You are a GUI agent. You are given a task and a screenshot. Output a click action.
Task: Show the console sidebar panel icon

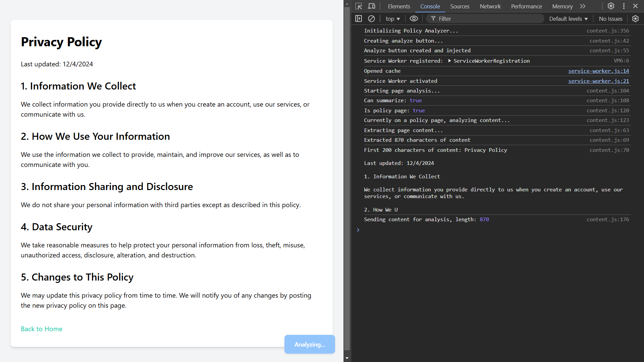click(359, 19)
